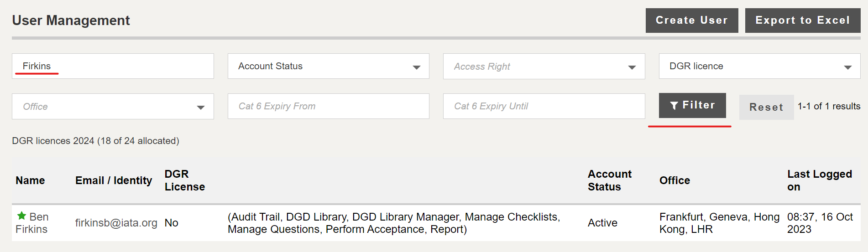
Task: Open the Ben Firkins user row
Action: click(x=436, y=223)
